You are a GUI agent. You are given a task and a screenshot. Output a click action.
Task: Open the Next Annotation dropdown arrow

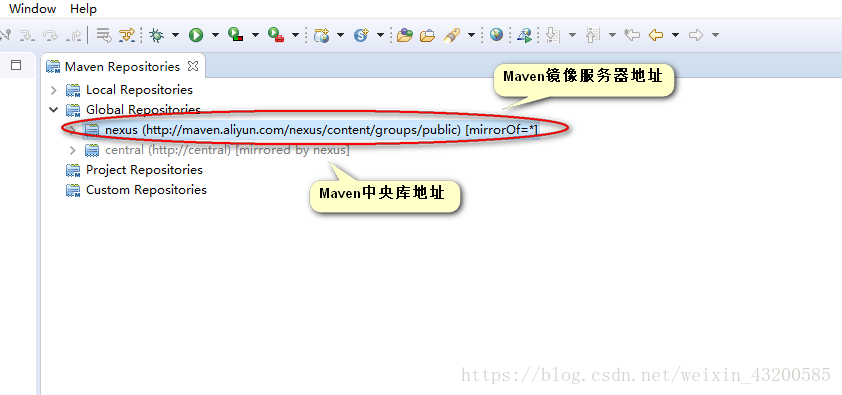(572, 35)
